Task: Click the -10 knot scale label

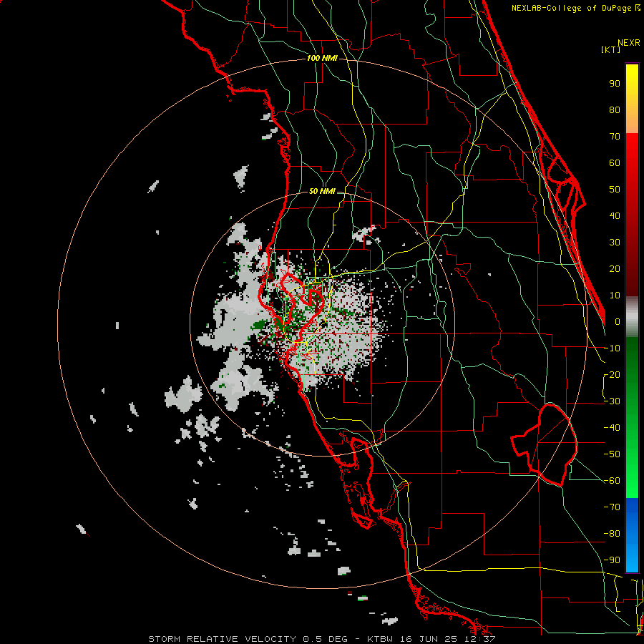Action: tap(613, 348)
